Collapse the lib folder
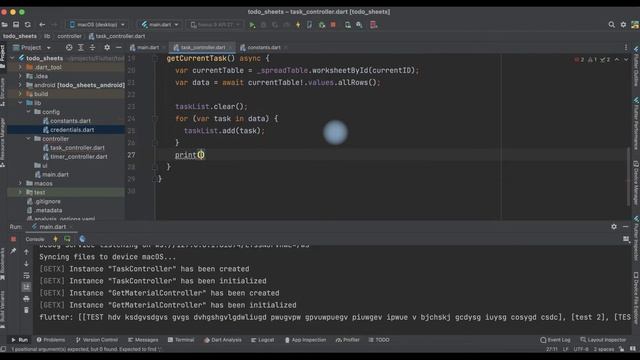This screenshot has height=360, width=640. [x=20, y=103]
